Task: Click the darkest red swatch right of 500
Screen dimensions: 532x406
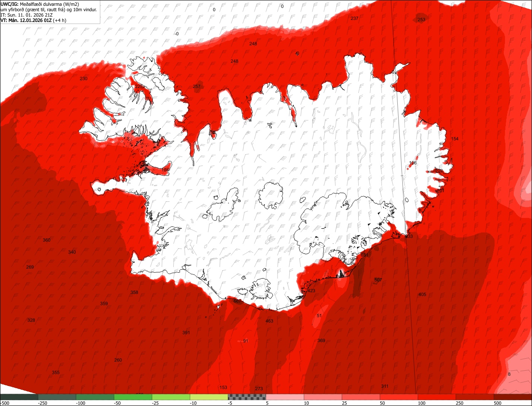Action: 513,397
